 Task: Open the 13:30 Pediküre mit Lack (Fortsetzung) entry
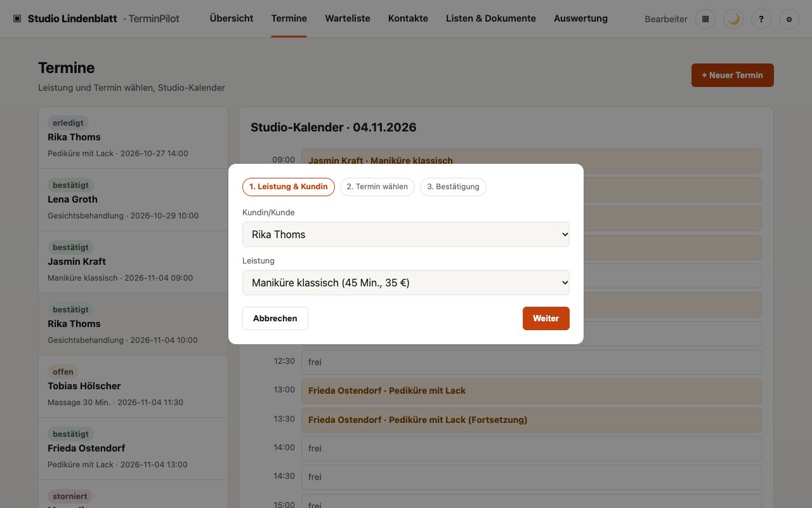531,420
